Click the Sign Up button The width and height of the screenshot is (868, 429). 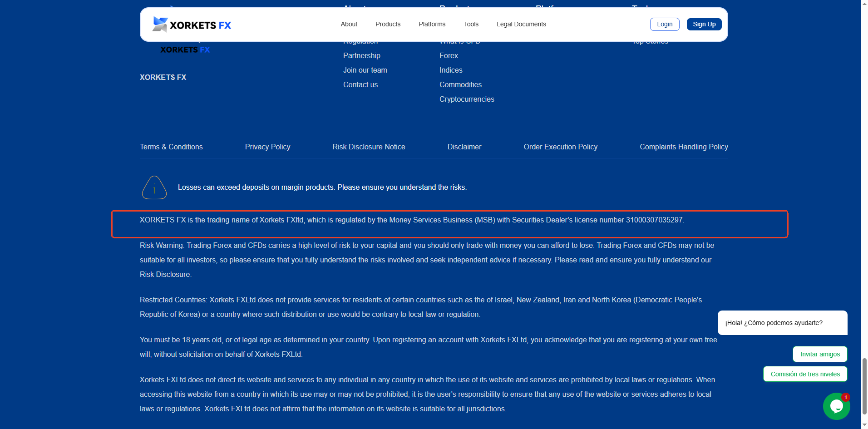click(x=704, y=24)
